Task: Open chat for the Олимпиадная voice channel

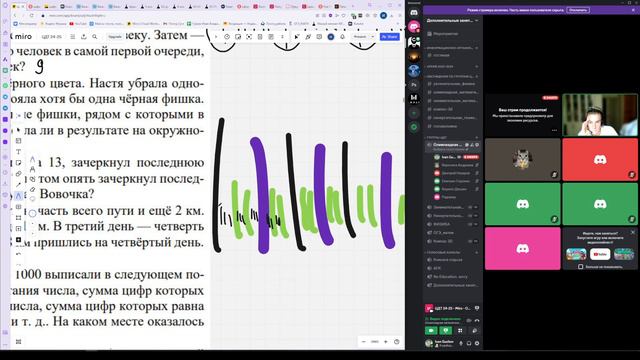Action: (x=467, y=145)
